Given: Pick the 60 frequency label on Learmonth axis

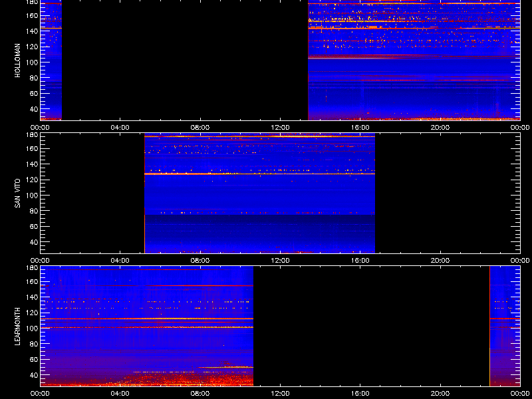Looking at the screenshot, I should [x=34, y=359].
